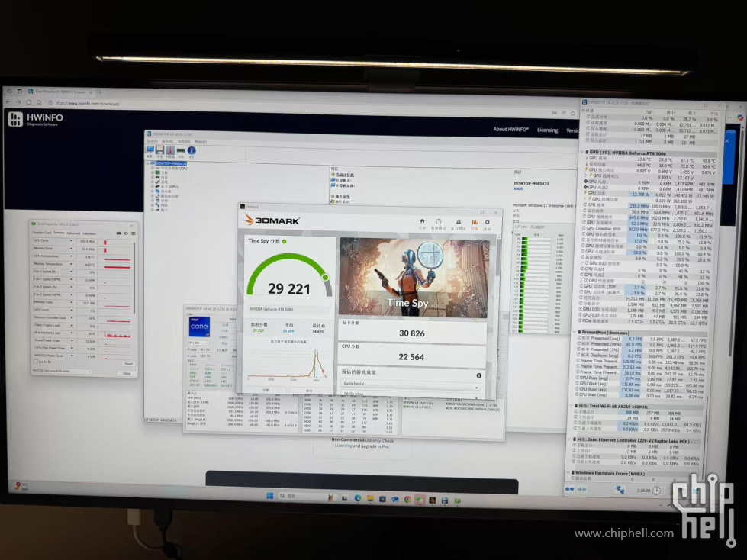
Task: Open the Battlefield V game dropdown in 3DMark
Action: click(411, 384)
